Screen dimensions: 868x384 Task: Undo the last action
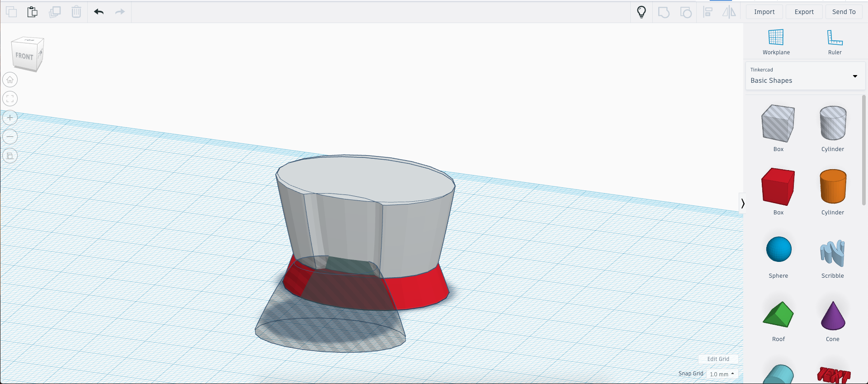(99, 12)
